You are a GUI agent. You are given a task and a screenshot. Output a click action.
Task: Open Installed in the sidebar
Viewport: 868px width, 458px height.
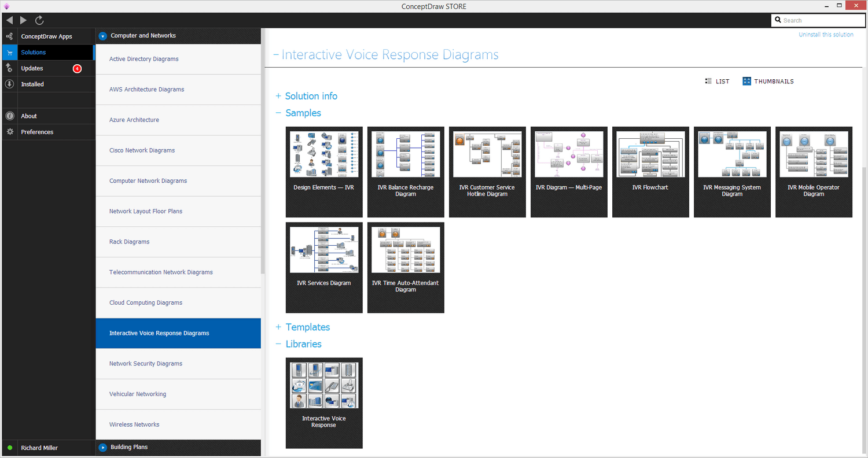pos(47,84)
